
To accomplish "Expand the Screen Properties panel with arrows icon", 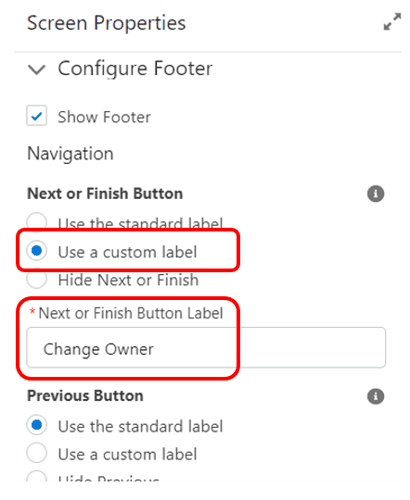I will pyautogui.click(x=392, y=22).
